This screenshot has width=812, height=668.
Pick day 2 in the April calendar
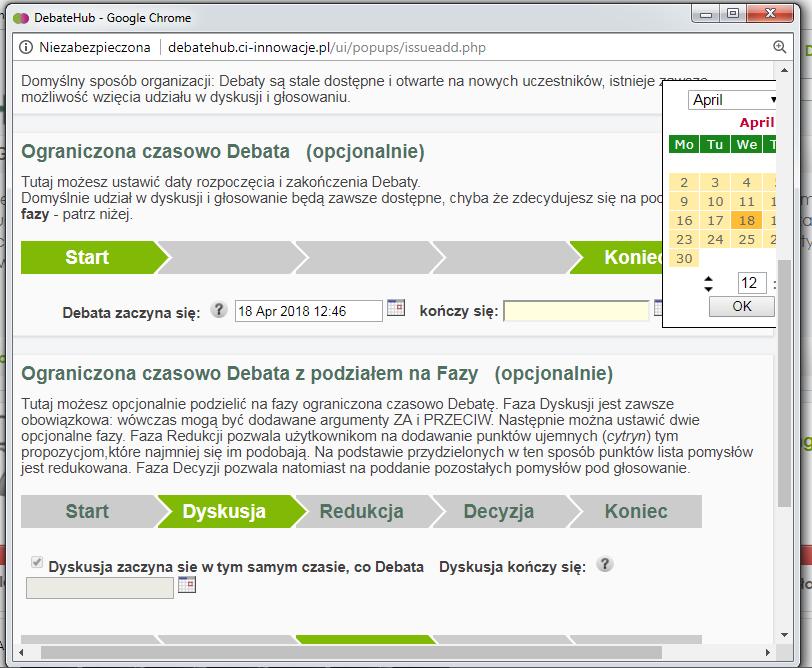coord(684,182)
